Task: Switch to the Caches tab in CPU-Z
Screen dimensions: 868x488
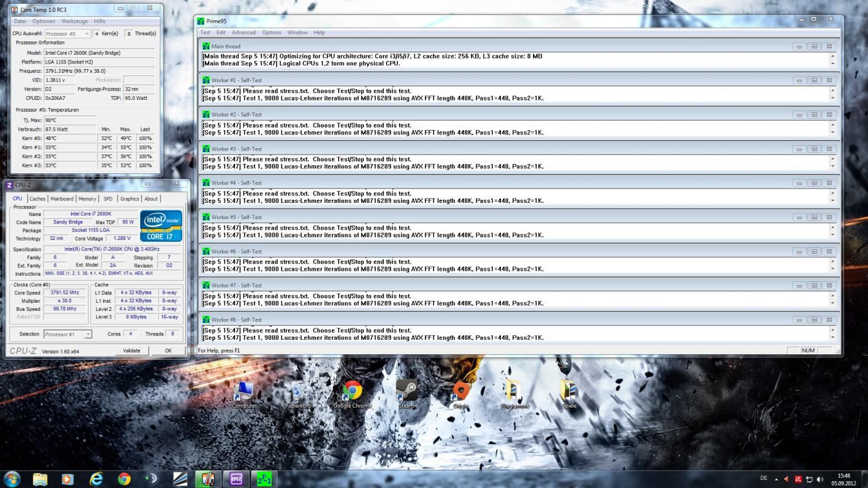Action: click(x=38, y=198)
